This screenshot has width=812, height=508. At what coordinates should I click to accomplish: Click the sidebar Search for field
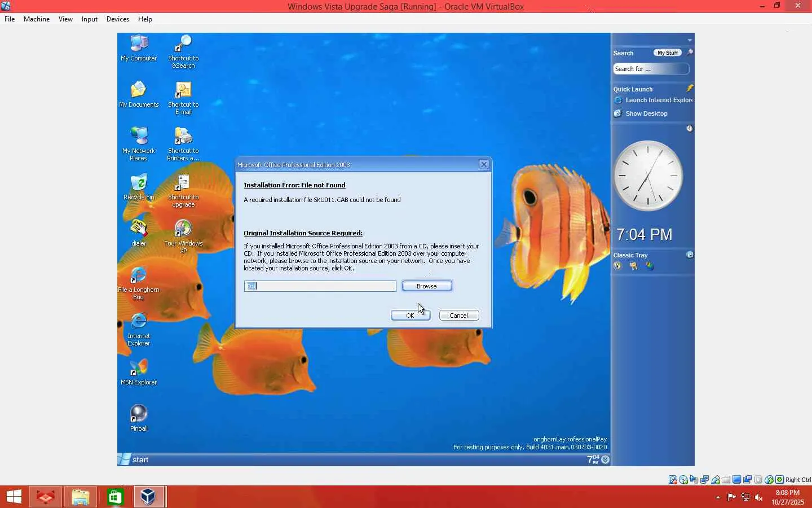[x=651, y=69]
